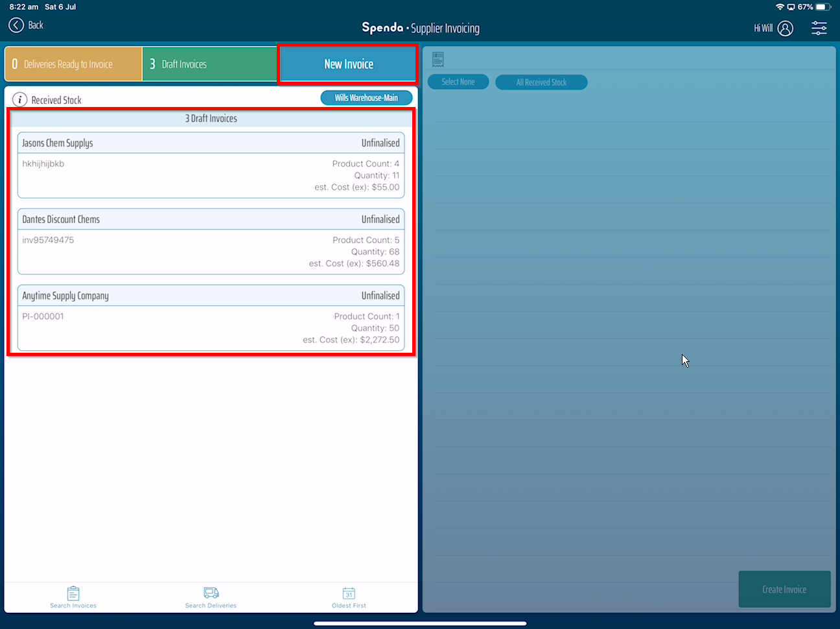Check the battery status icon
Image resolution: width=840 pixels, height=629 pixels.
click(823, 7)
